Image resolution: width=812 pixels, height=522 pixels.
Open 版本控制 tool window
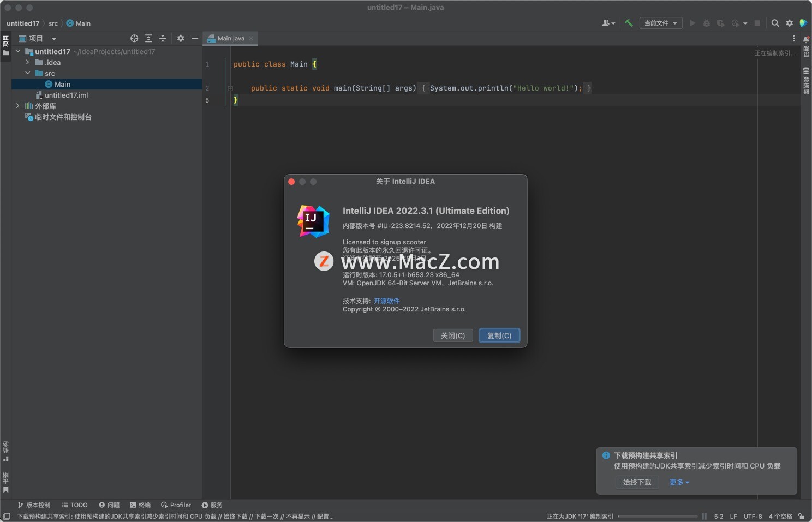pyautogui.click(x=34, y=505)
